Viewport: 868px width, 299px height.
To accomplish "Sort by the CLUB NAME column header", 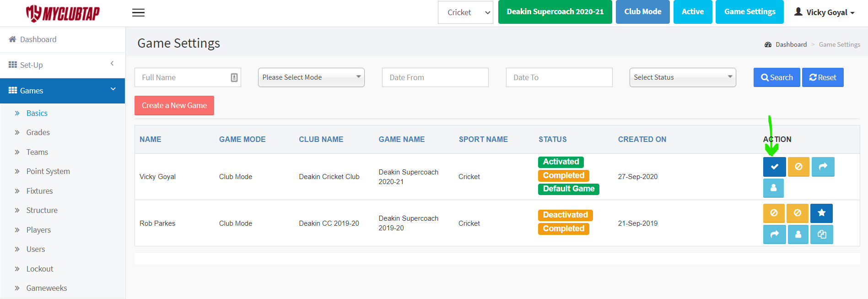I will coord(321,139).
